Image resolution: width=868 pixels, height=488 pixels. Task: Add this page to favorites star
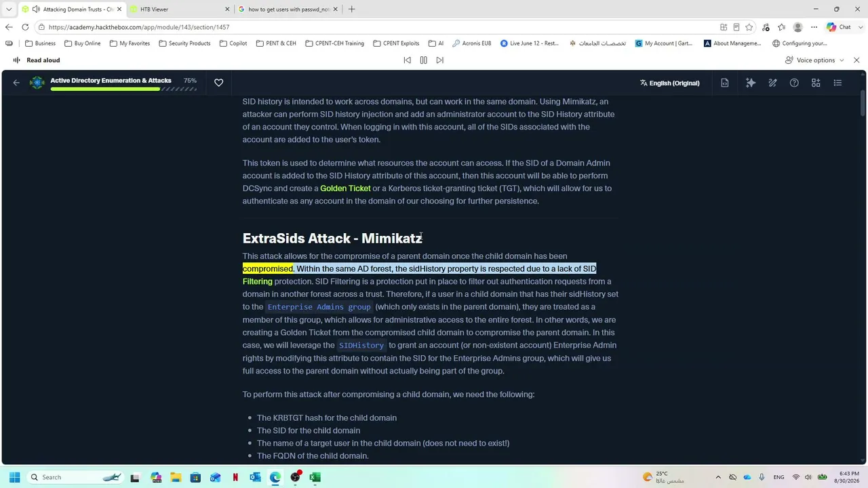pos(749,27)
